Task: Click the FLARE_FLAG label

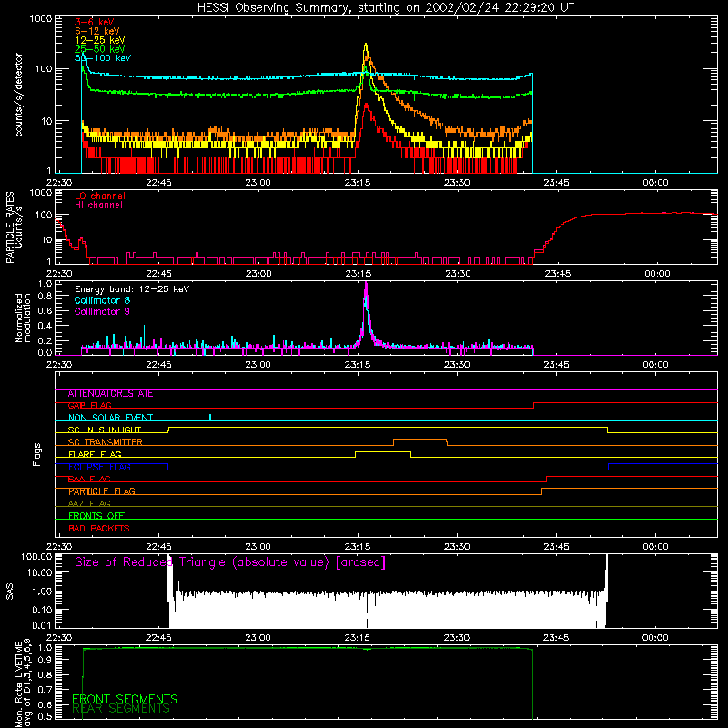Action: point(95,454)
